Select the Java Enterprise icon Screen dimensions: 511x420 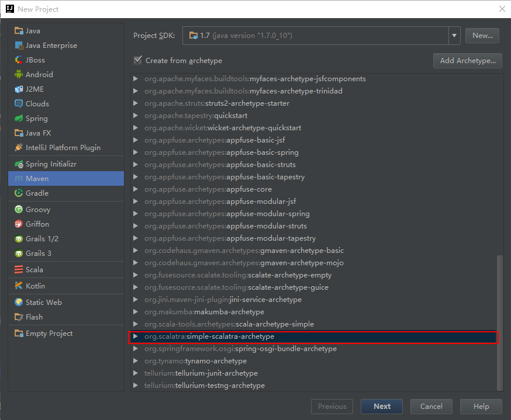click(x=19, y=46)
